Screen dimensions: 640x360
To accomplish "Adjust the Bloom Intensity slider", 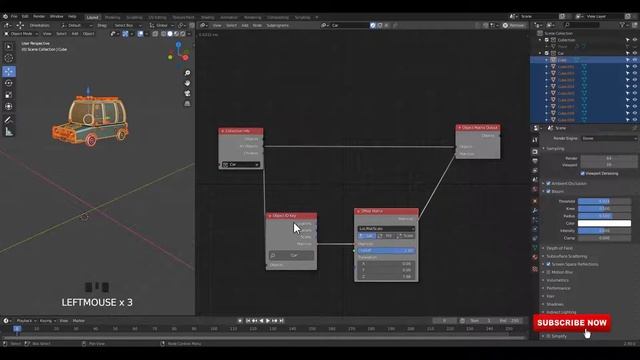I will click(x=604, y=231).
